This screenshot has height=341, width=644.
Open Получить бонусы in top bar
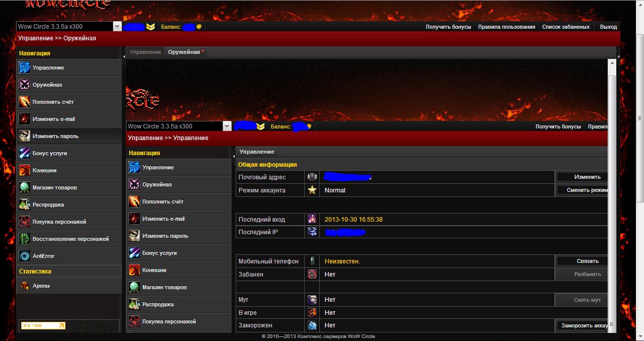click(x=449, y=27)
